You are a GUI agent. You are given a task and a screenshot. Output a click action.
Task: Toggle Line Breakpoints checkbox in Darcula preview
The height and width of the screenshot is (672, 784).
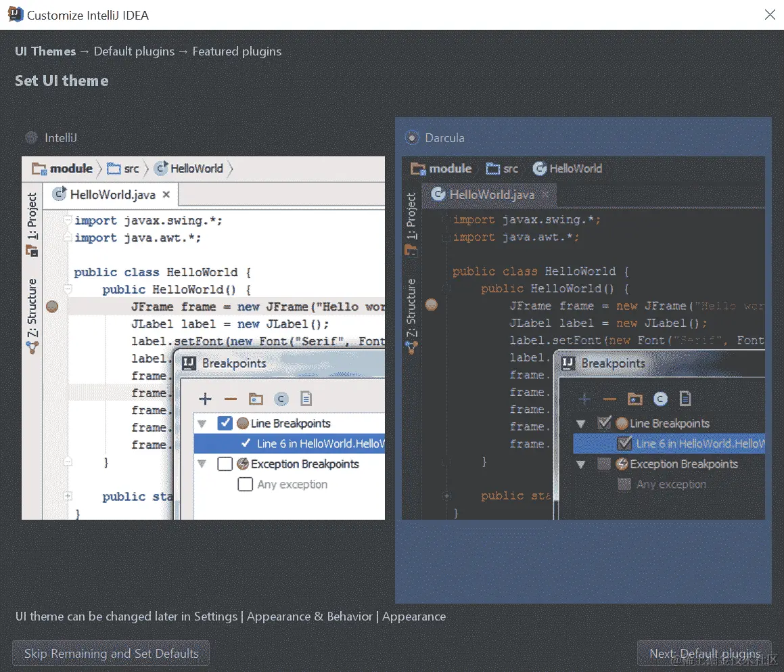tap(604, 424)
